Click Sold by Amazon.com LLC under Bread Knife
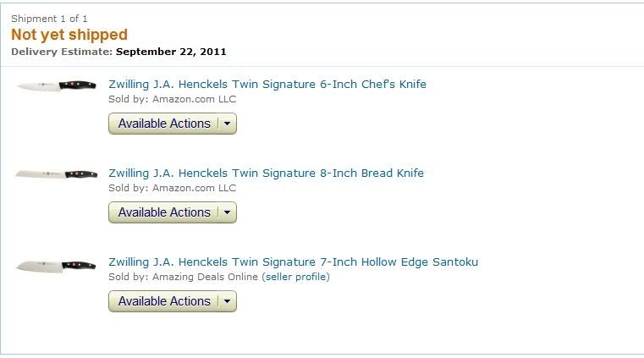 pos(172,188)
